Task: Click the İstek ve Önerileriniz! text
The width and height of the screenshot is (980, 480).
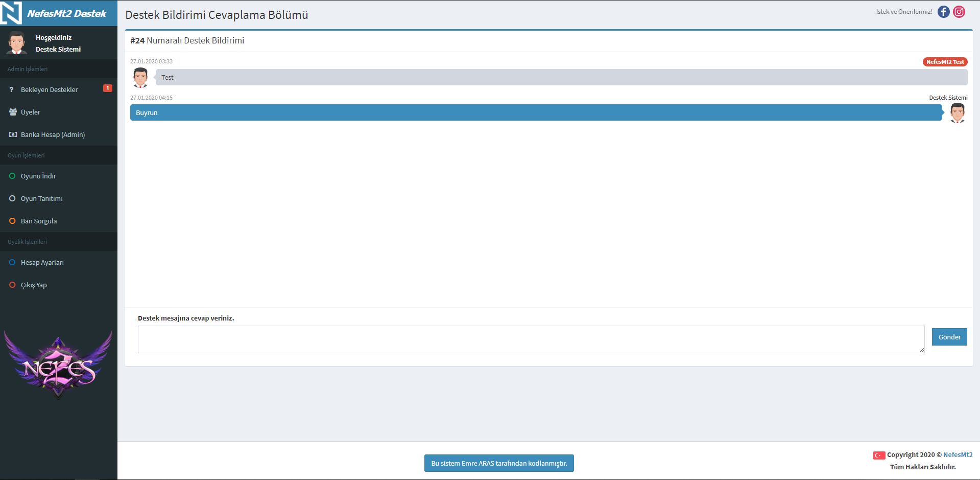Action: 904,12
